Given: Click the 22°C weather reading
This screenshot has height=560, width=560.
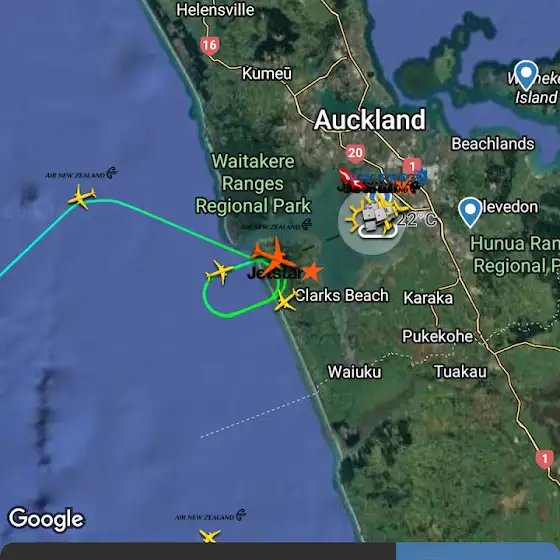Looking at the screenshot, I should coord(416,219).
